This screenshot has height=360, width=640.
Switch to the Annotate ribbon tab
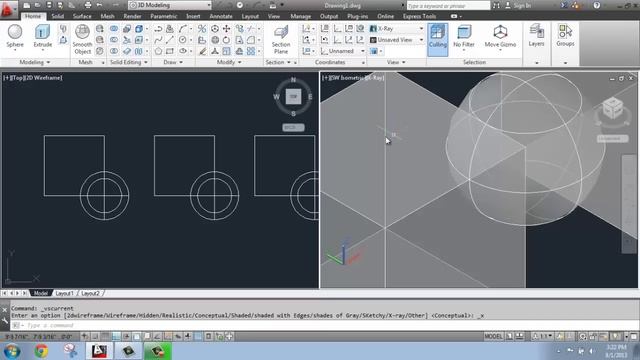tap(221, 16)
